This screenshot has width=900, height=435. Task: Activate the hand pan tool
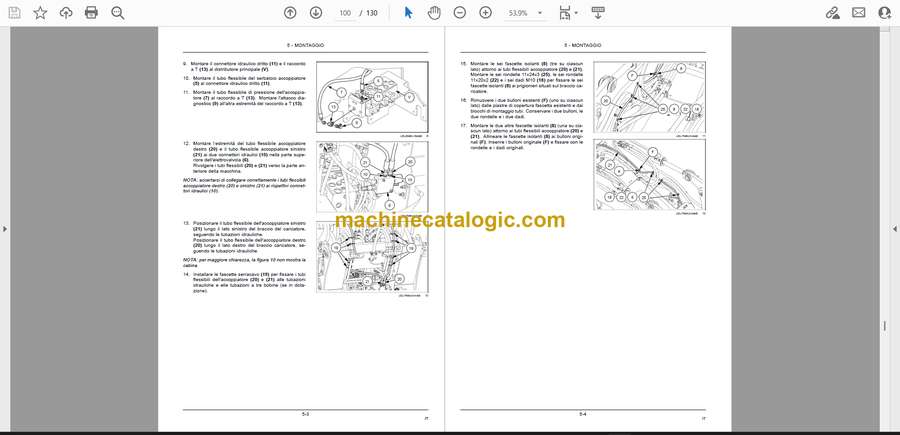[x=434, y=13]
